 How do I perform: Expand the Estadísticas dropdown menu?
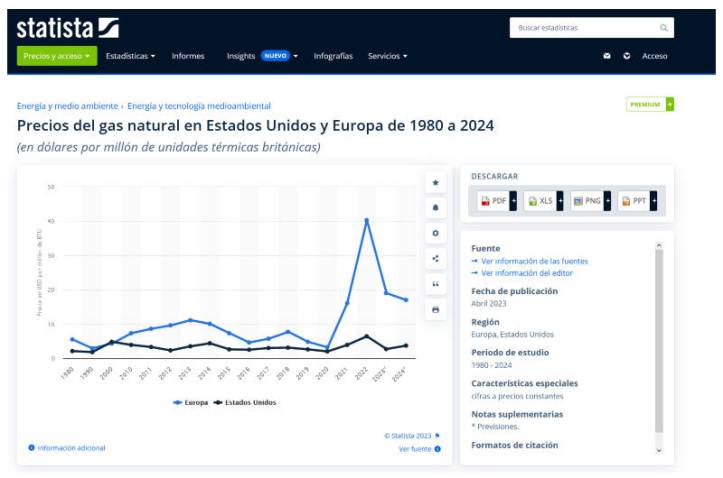click(130, 56)
